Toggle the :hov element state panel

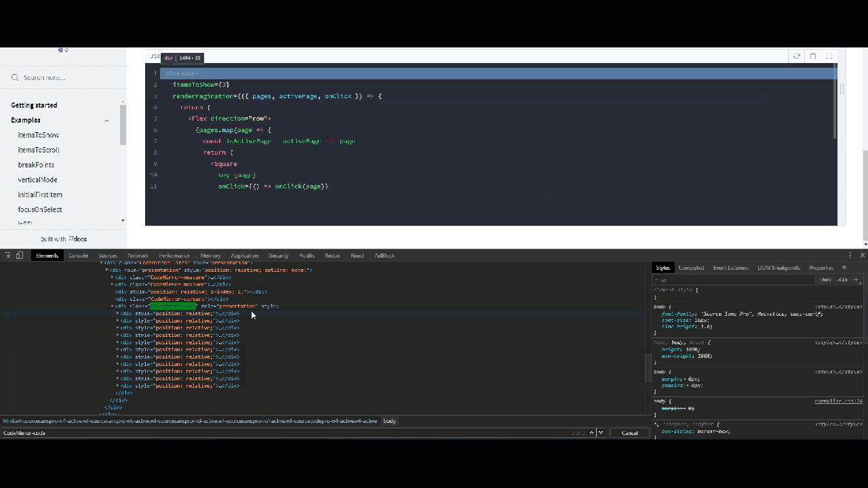pyautogui.click(x=825, y=279)
